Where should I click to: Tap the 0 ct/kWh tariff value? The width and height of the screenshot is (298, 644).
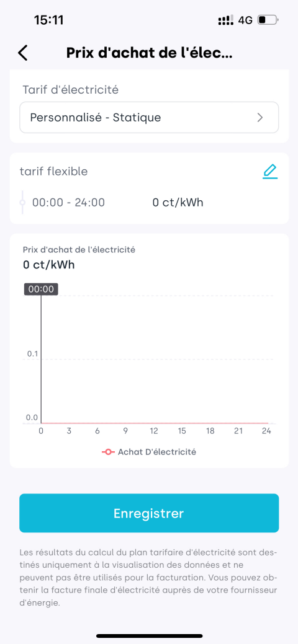coord(178,203)
